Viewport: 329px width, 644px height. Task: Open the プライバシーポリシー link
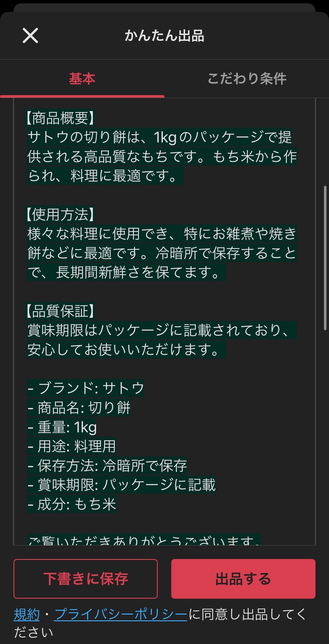tap(121, 614)
